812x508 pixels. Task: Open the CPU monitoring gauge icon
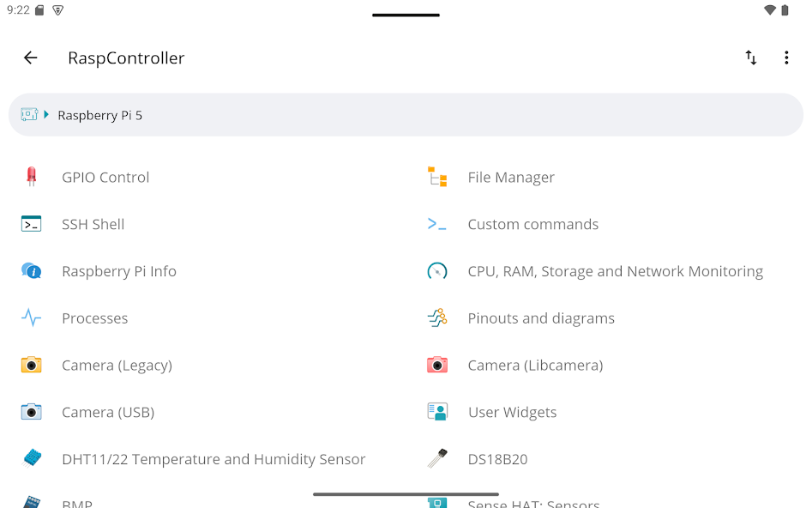[x=437, y=271]
